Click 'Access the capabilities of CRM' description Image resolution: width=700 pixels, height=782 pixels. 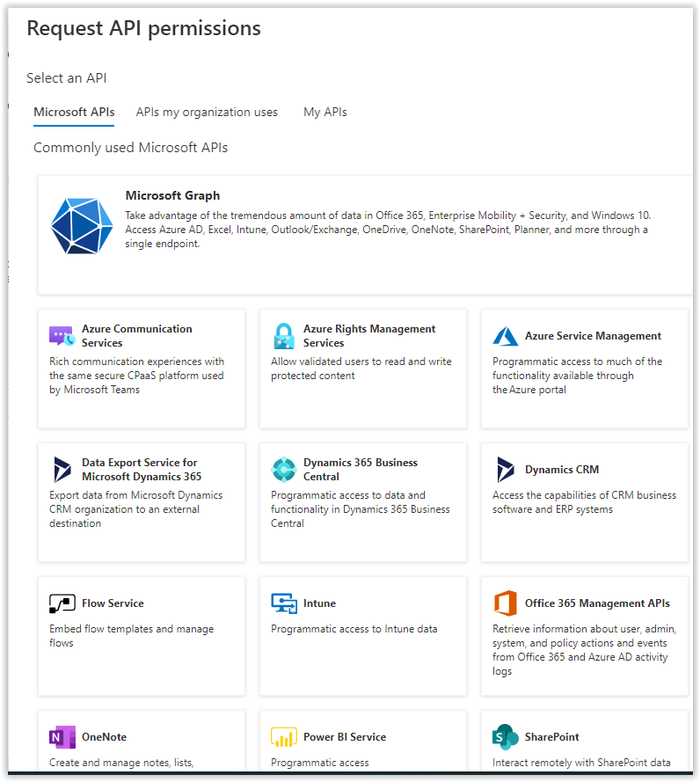pyautogui.click(x=584, y=502)
